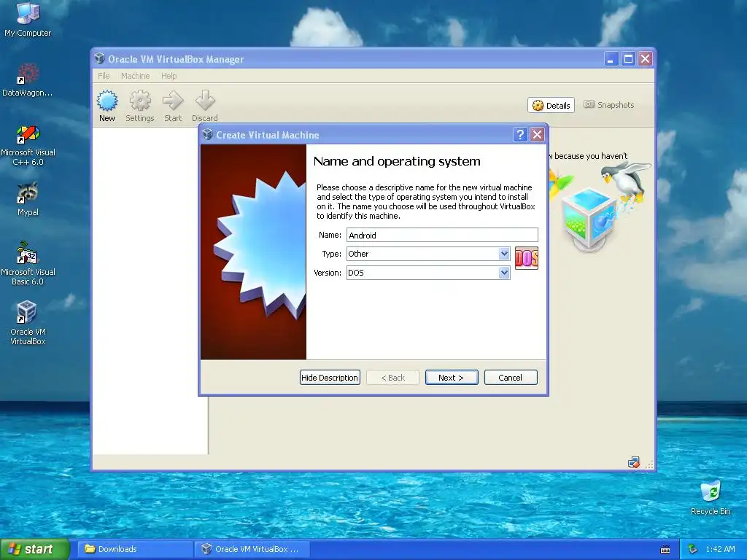
Task: Click the tray icon beside the clock
Action: (x=693, y=549)
